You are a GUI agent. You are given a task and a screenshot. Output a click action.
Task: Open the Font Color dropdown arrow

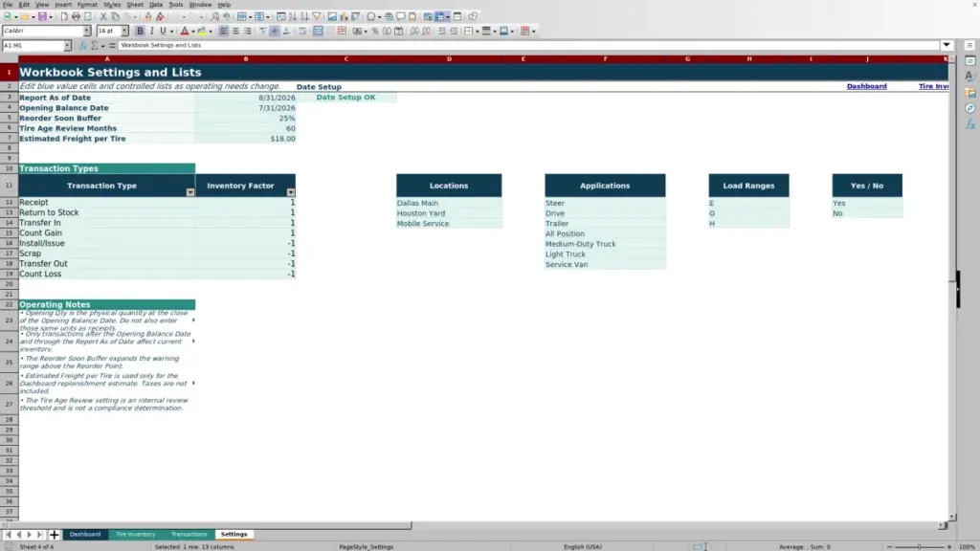[192, 32]
